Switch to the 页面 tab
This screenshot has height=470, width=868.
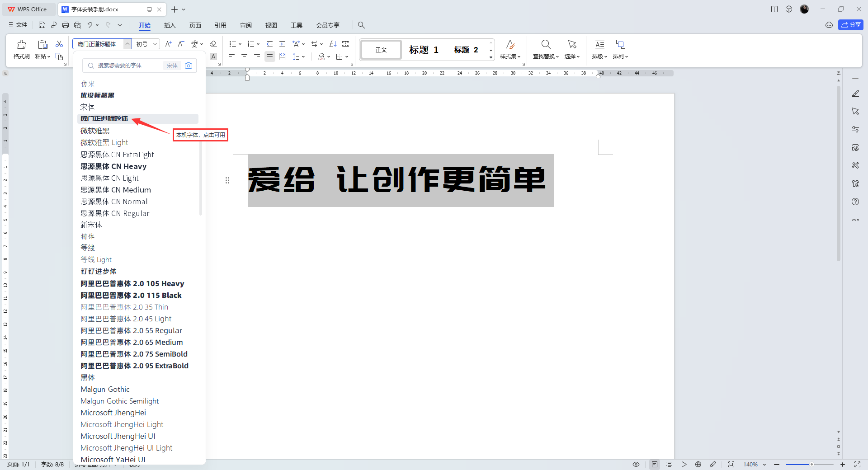(195, 25)
